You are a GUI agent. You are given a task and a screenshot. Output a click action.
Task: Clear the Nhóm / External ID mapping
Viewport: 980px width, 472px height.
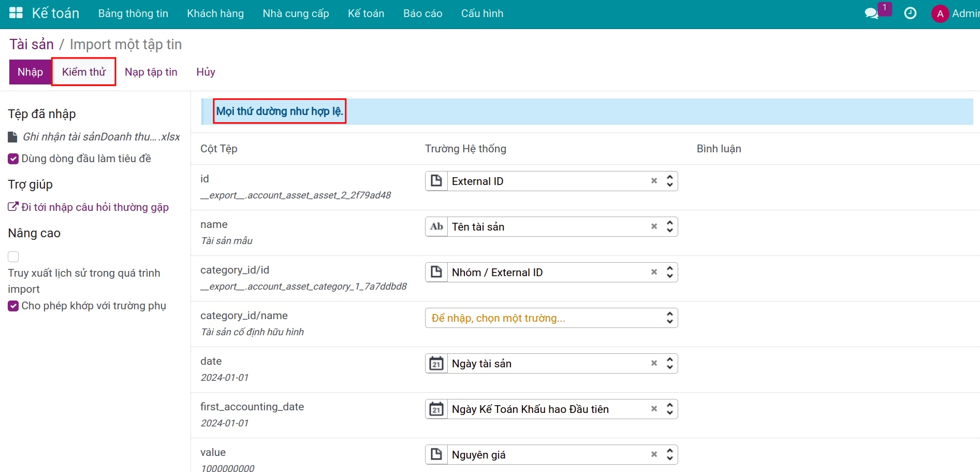[x=654, y=272]
